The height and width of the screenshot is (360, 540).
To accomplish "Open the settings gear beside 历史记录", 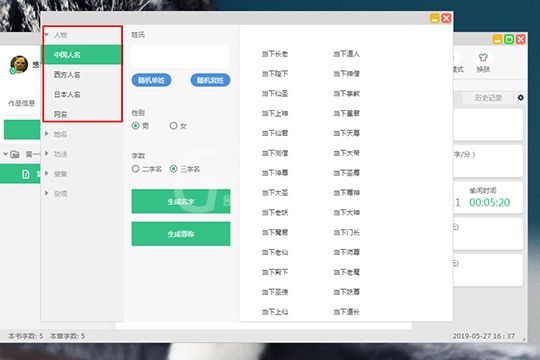I will pyautogui.click(x=520, y=98).
